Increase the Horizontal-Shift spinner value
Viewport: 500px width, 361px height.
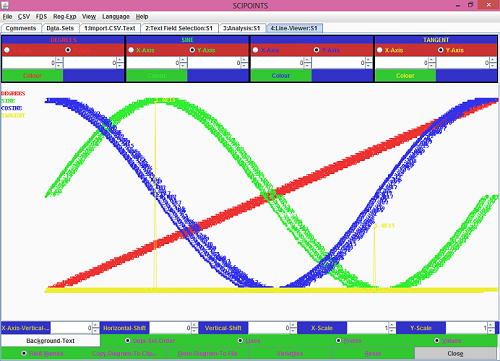pos(194,325)
